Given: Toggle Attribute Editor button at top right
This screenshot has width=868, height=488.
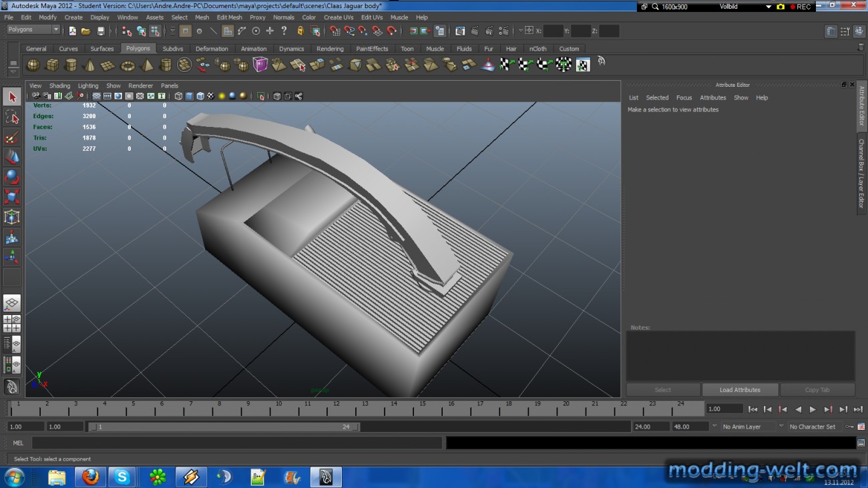Looking at the screenshot, I should (x=830, y=31).
